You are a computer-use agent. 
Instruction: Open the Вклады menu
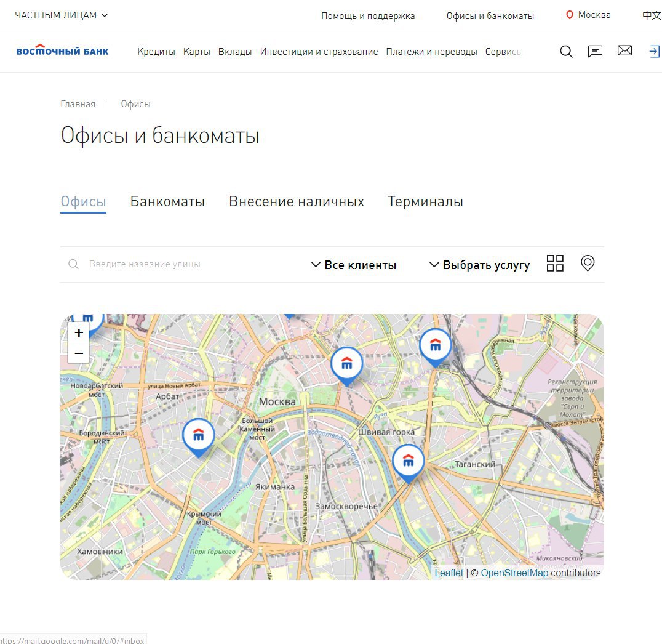coord(235,52)
